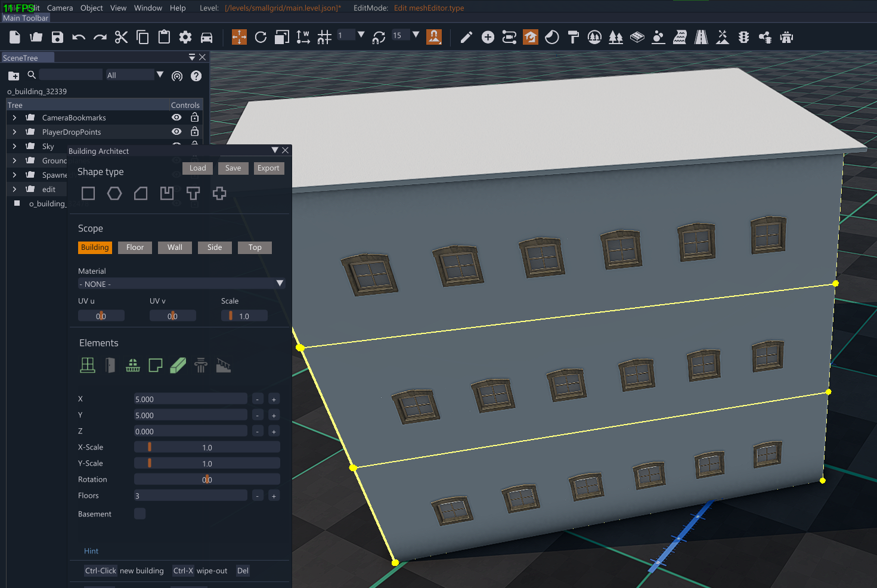Image resolution: width=877 pixels, height=588 pixels.
Task: Choose the T-shaped building outline
Action: coord(193,193)
